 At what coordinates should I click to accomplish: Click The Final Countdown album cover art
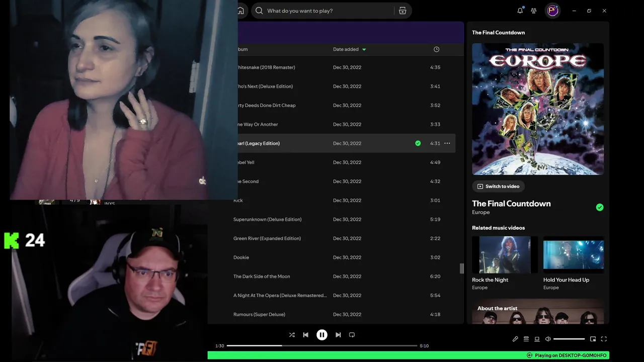coord(538,109)
